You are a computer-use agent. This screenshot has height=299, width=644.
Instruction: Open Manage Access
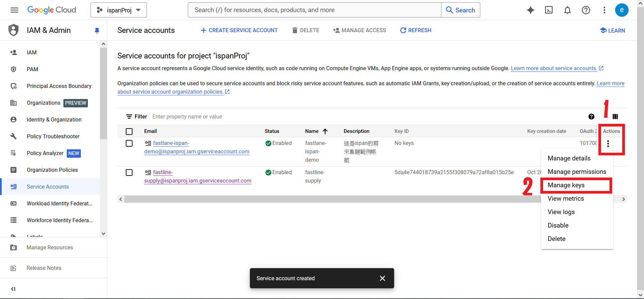(x=360, y=30)
